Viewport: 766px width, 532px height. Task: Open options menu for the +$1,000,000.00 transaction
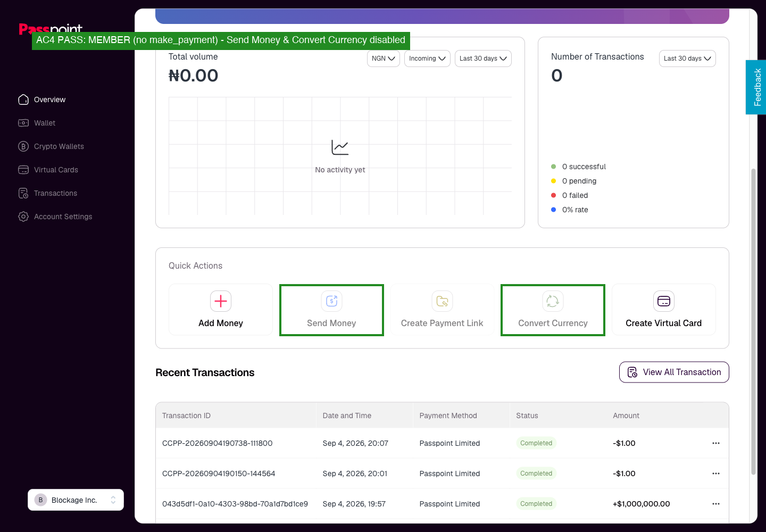point(716,504)
